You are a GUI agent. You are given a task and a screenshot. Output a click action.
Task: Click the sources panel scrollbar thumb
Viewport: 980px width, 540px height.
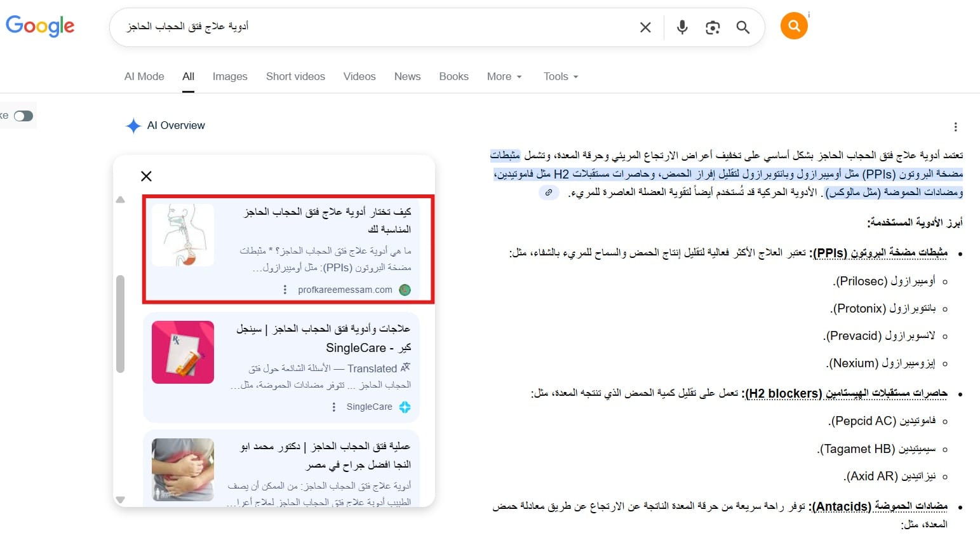point(120,324)
